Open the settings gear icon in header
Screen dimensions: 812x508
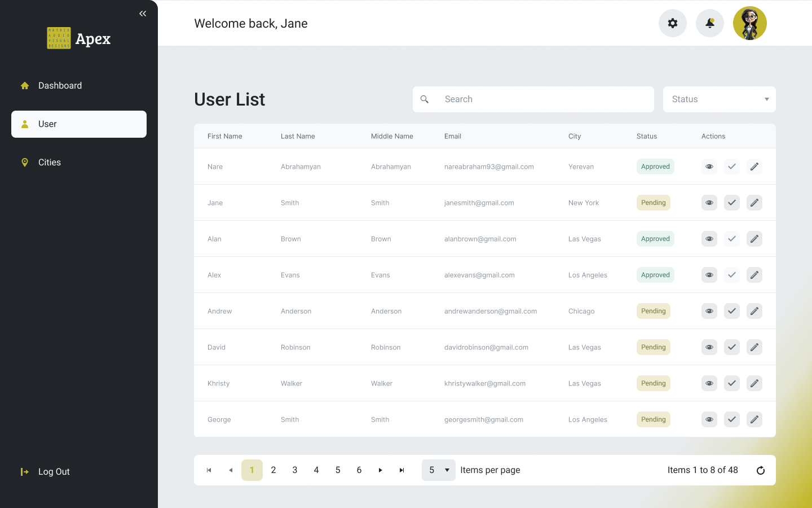tap(672, 23)
